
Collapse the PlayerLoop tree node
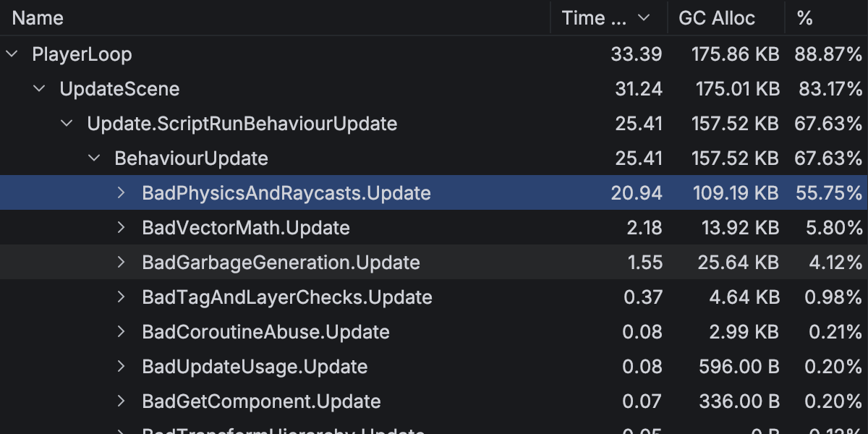[12, 54]
